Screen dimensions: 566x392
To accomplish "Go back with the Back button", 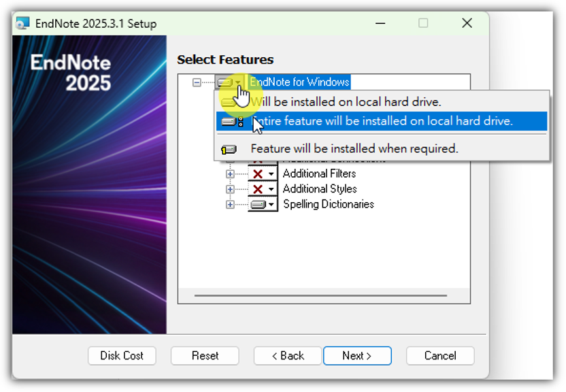I will click(x=288, y=356).
